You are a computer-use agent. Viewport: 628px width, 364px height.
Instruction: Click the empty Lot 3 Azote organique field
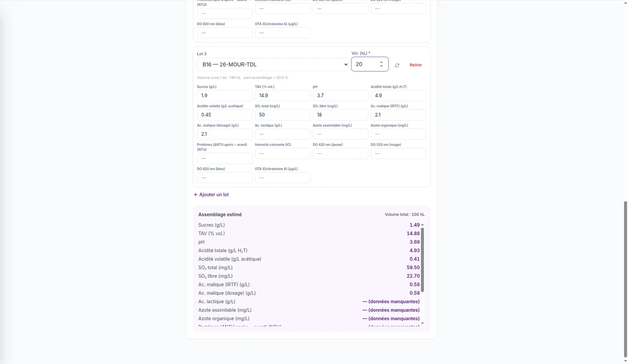tap(398, 134)
